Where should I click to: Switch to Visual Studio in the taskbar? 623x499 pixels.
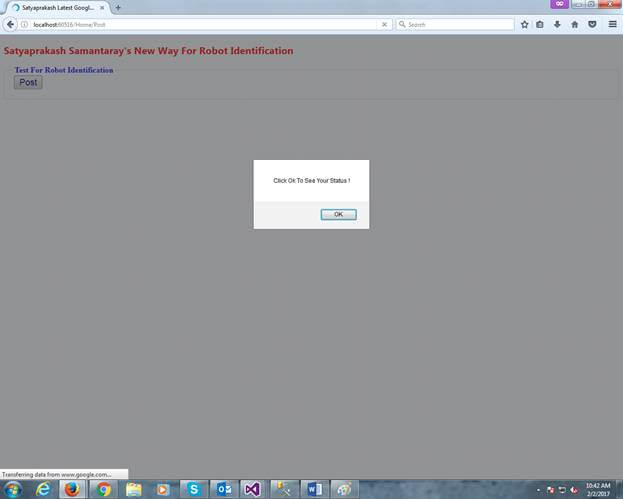[x=253, y=489]
